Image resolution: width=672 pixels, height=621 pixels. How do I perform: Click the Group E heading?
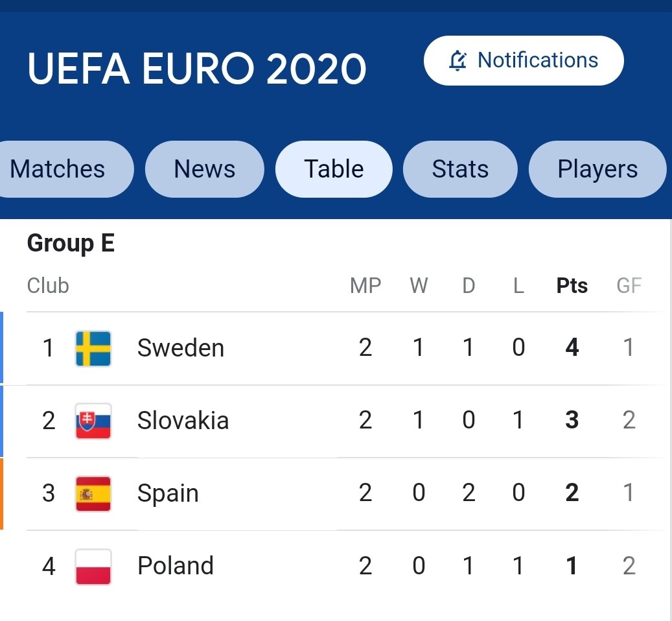(x=71, y=244)
